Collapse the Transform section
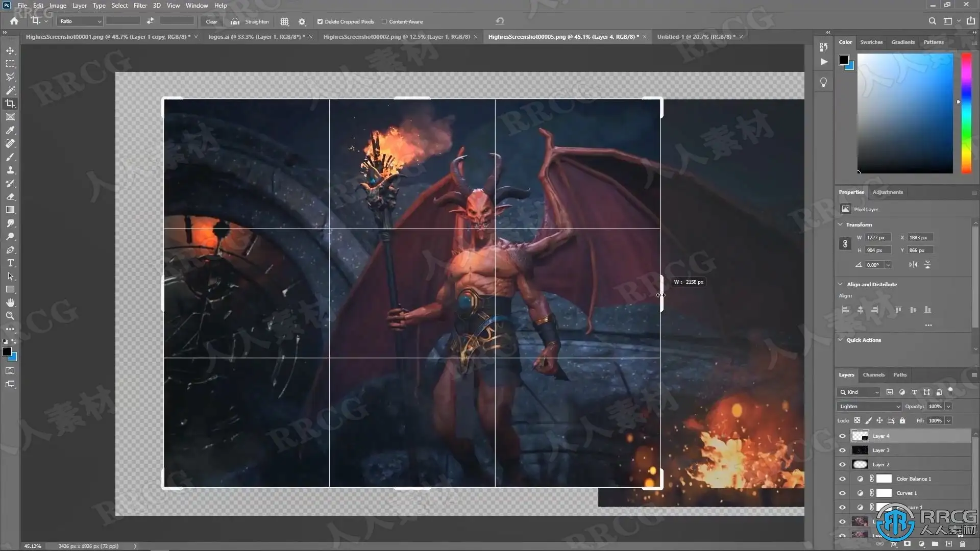 pyautogui.click(x=841, y=224)
